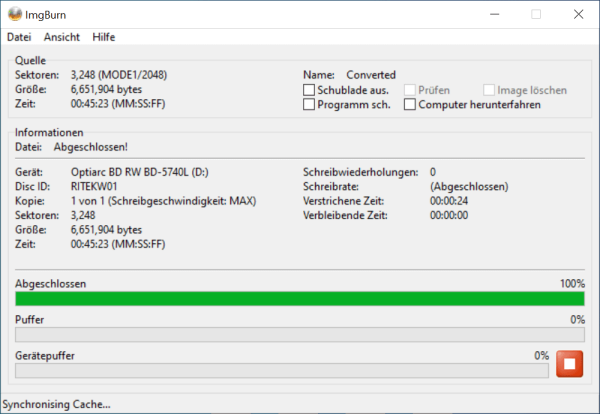Open the Hilfe menu
600x414 pixels.
coord(104,37)
